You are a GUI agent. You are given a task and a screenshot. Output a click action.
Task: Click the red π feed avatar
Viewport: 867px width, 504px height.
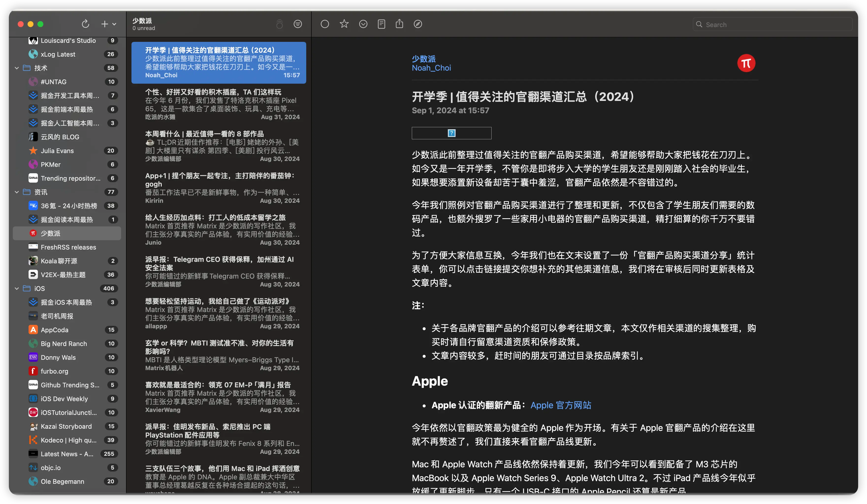tap(746, 63)
